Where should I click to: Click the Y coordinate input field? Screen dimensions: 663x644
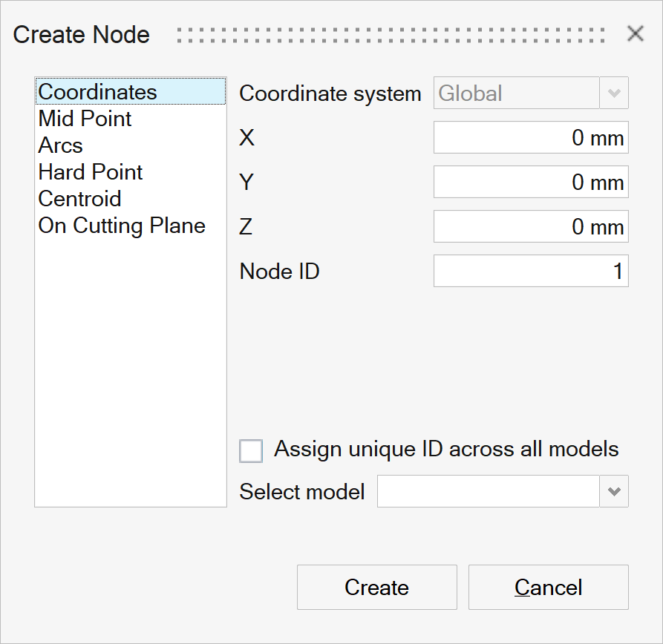[x=530, y=183]
